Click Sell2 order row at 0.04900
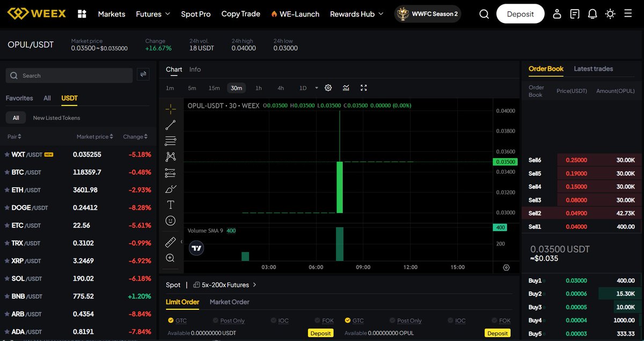This screenshot has height=341, width=644. pyautogui.click(x=582, y=213)
